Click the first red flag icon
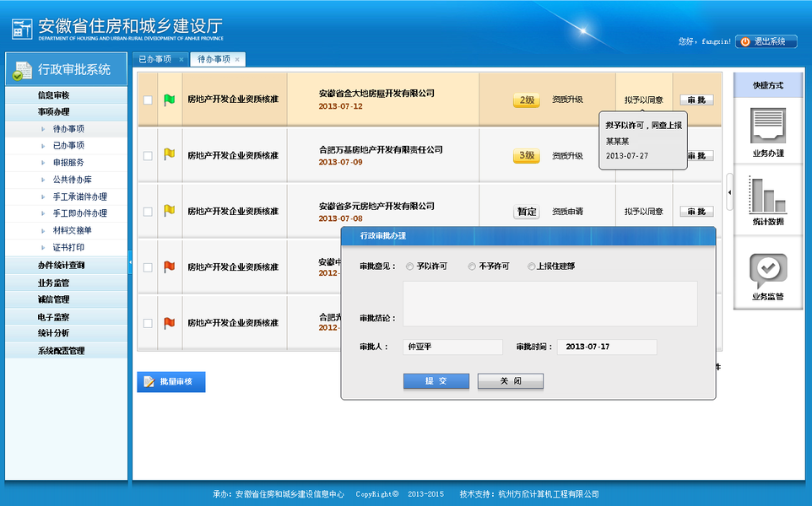Screen dimensions: 812x506 click(x=170, y=267)
